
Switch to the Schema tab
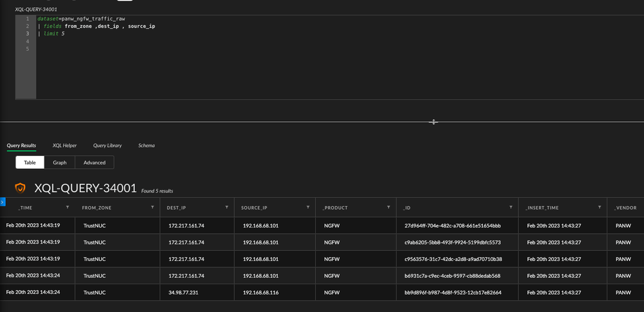tap(146, 146)
